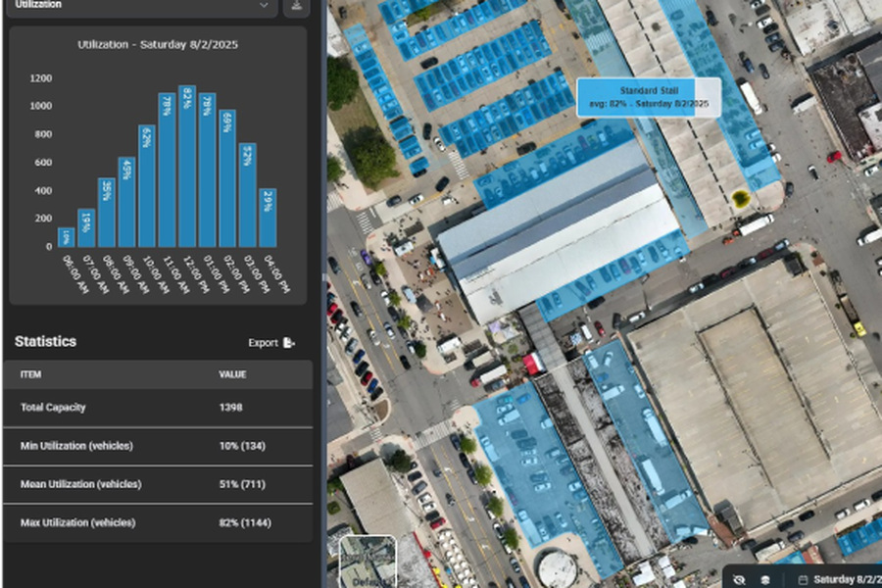Click the 06:00 AM 10% bar
Image resolution: width=882 pixels, height=588 pixels.
coord(66,237)
